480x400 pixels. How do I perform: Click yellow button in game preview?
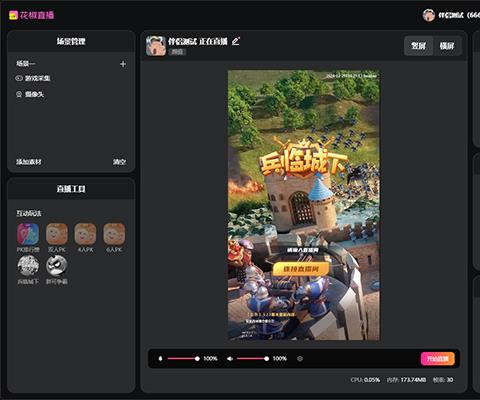pyautogui.click(x=301, y=269)
